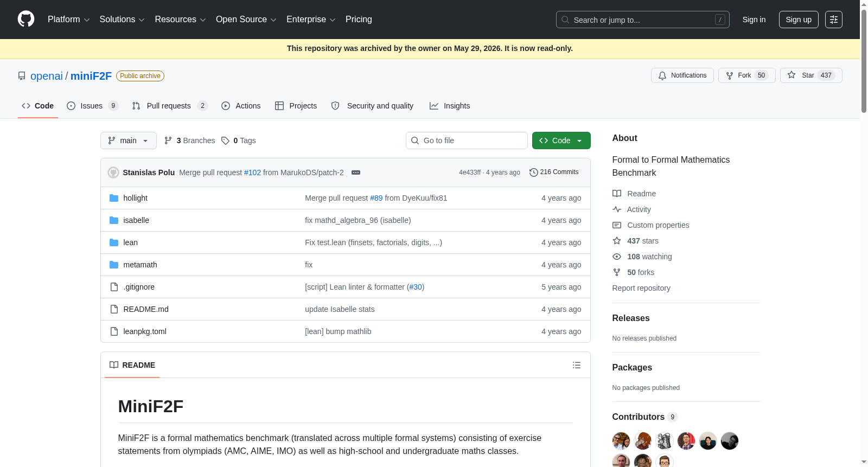Screen dimensions: 868x467
Task: Click the book icon beside Readme
Action: click(617, 194)
